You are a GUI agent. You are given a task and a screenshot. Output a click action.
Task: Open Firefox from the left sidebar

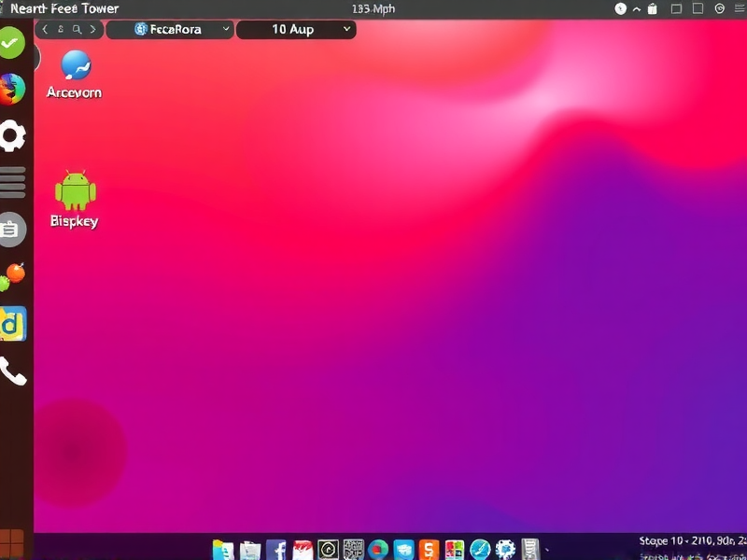point(12,89)
